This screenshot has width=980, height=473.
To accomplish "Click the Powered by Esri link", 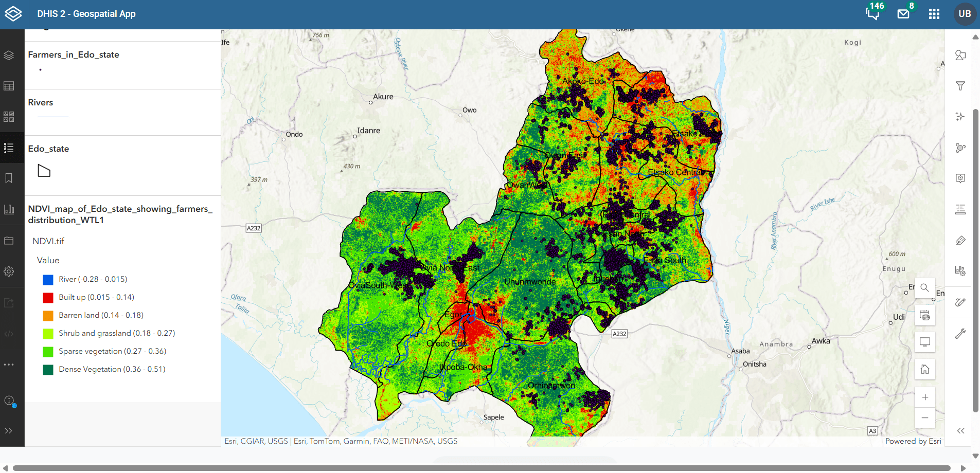I will (x=913, y=441).
